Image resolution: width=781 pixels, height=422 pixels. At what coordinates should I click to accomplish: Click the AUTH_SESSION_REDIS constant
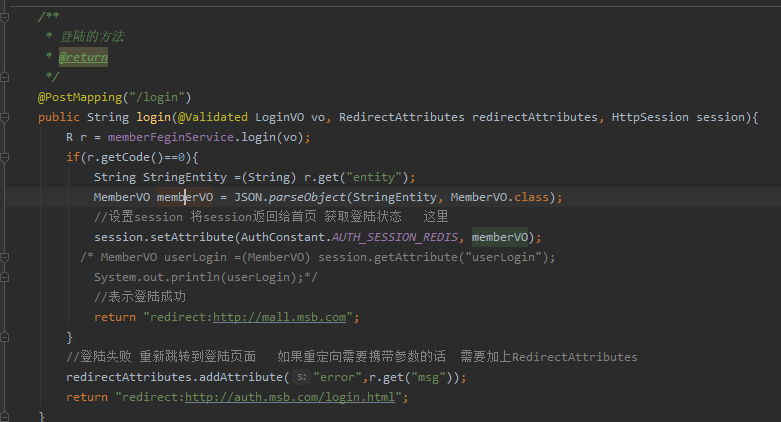pyautogui.click(x=394, y=237)
